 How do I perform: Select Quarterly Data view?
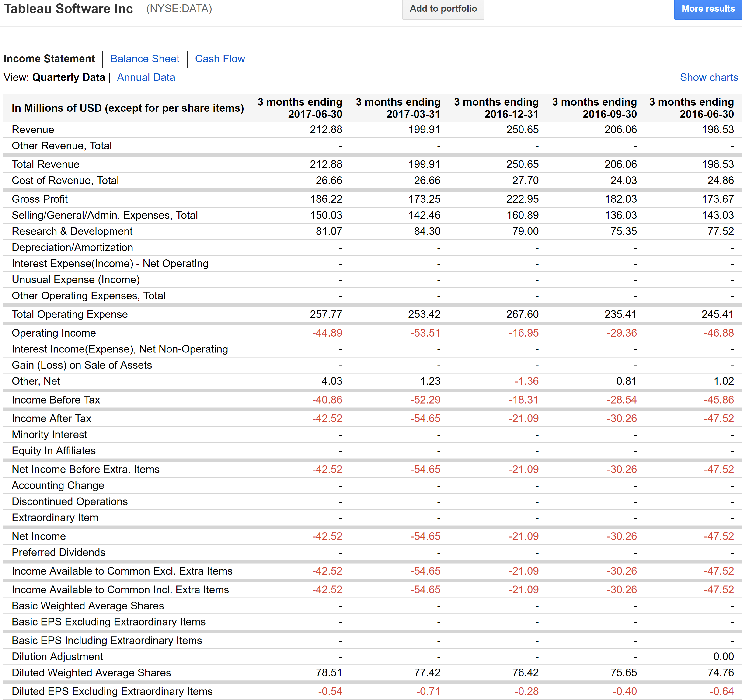tap(69, 78)
